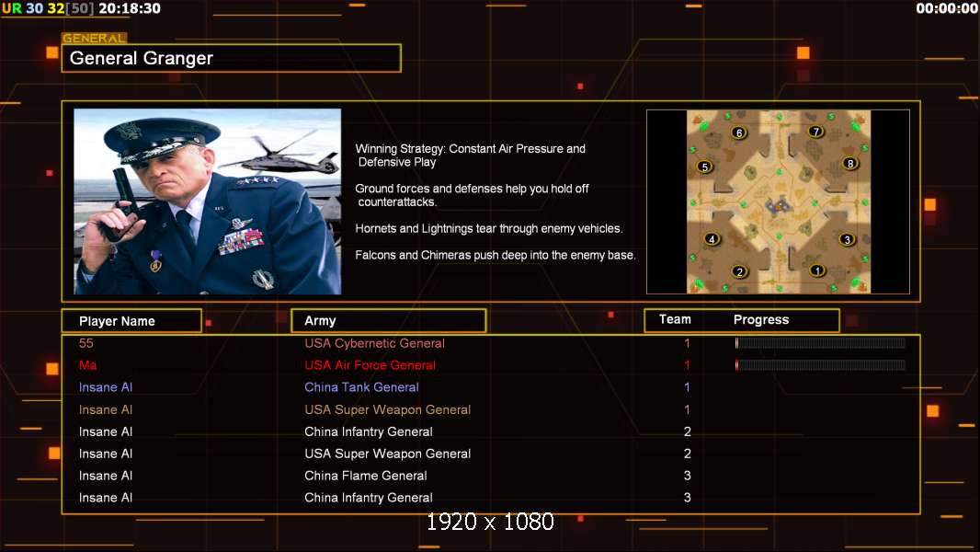
Task: Click China Tank General army text
Action: (x=361, y=387)
